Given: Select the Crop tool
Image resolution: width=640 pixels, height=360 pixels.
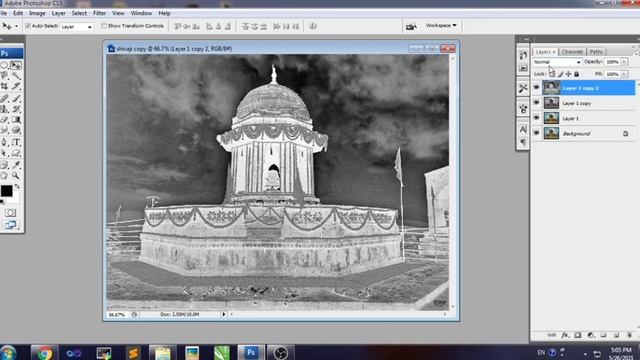Looking at the screenshot, I should coord(4,86).
